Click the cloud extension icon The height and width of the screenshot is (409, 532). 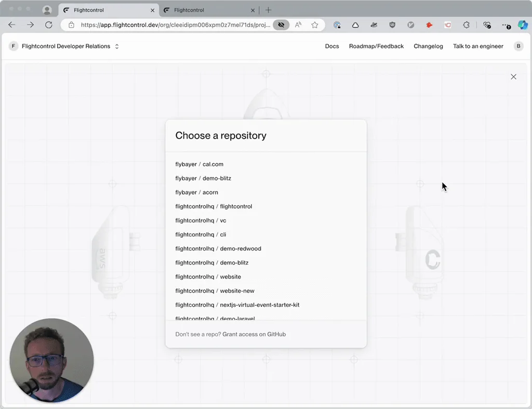(x=355, y=25)
